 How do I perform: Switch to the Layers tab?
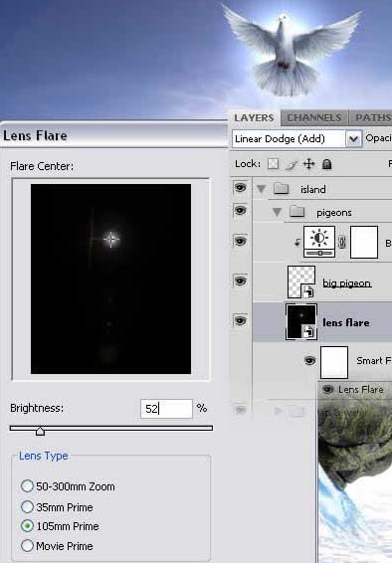[x=254, y=117]
